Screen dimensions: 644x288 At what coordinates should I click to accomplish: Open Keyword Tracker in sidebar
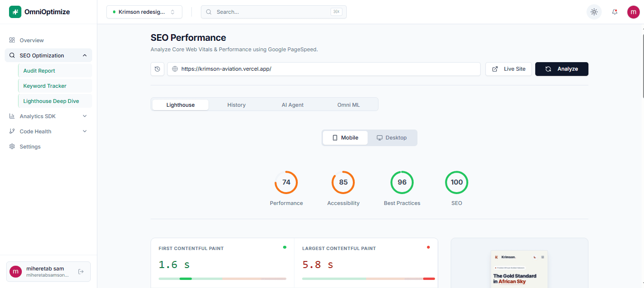pyautogui.click(x=55, y=86)
